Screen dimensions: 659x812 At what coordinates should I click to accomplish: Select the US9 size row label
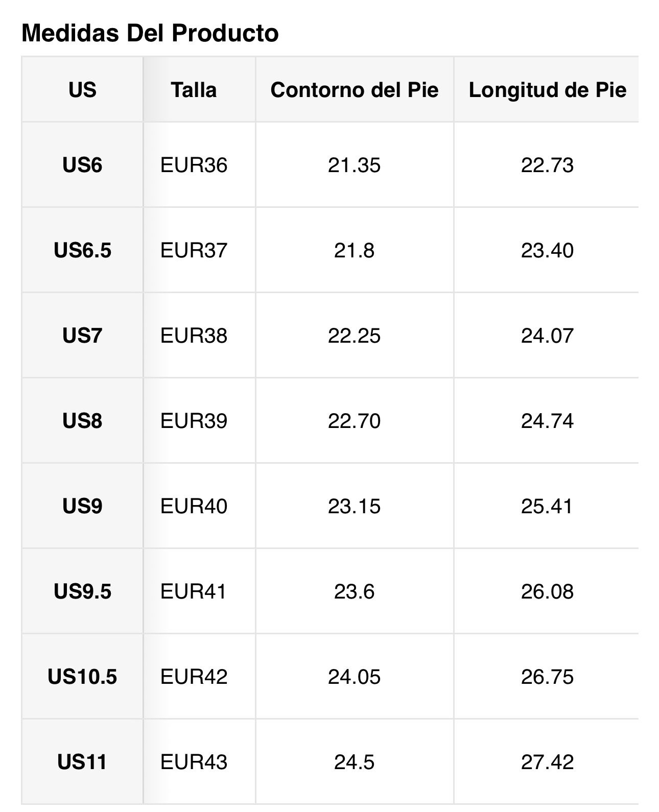[82, 507]
